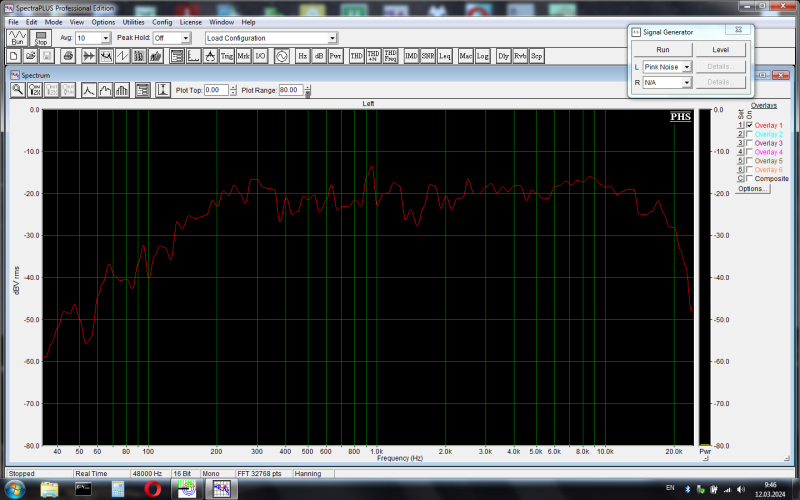This screenshot has height=500, width=800.
Task: Click the Scp toolbar button
Action: (x=536, y=56)
